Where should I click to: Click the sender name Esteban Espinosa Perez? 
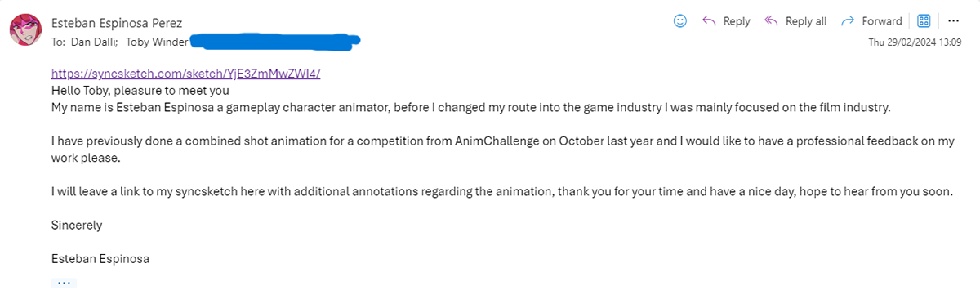pyautogui.click(x=116, y=22)
